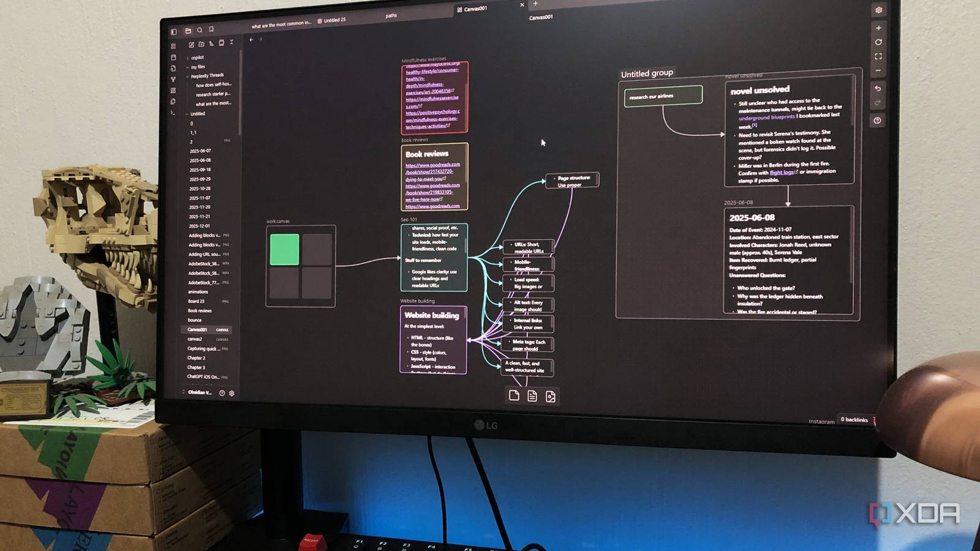Expand the copilot folder

tap(188, 57)
